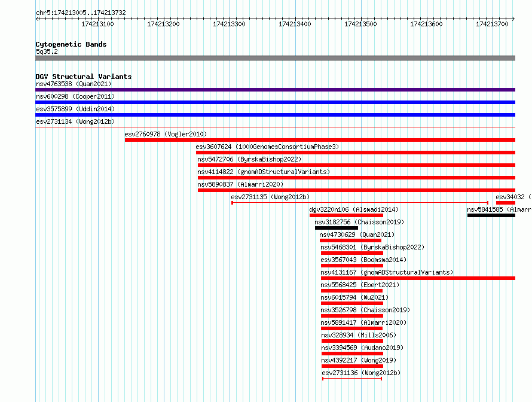The image size is (532, 402).
Task: Select black bar under nsv5841585
Action: [491, 215]
